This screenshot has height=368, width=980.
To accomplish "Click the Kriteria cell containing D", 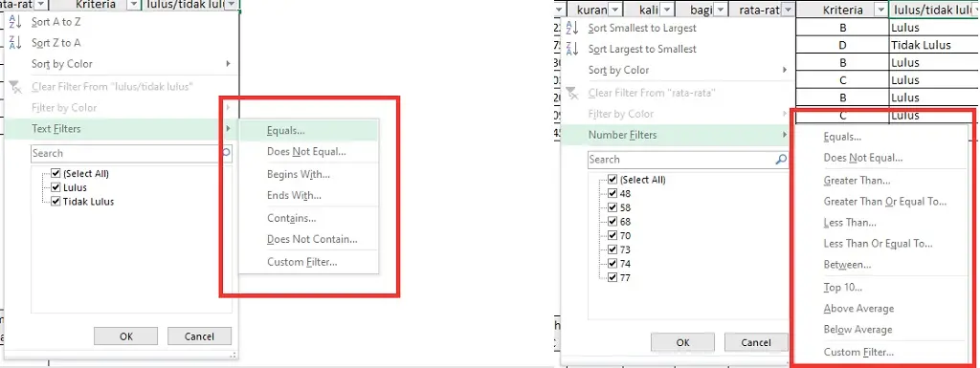I will pyautogui.click(x=842, y=45).
